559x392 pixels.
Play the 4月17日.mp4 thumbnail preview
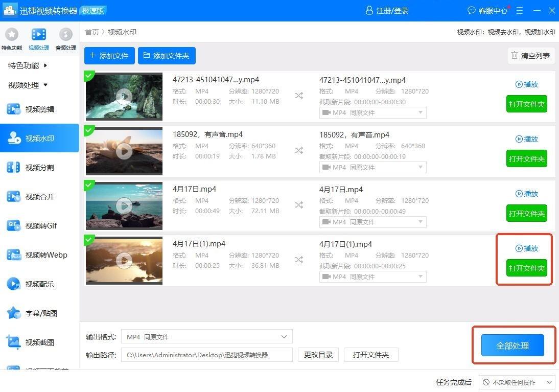click(124, 205)
